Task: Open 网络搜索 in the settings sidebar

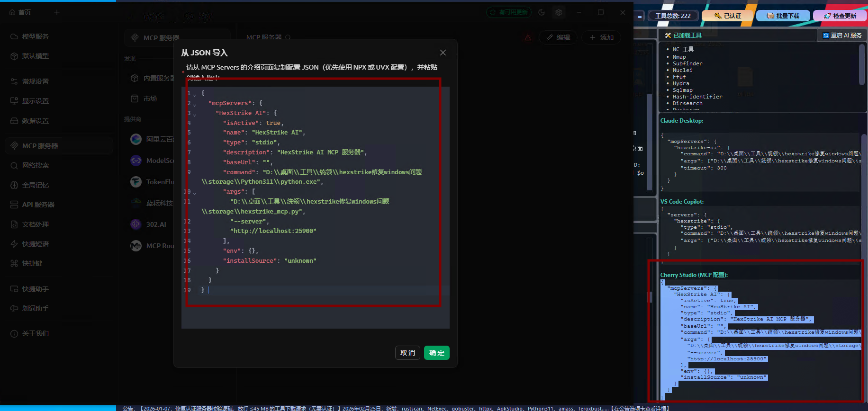Action: [35, 165]
